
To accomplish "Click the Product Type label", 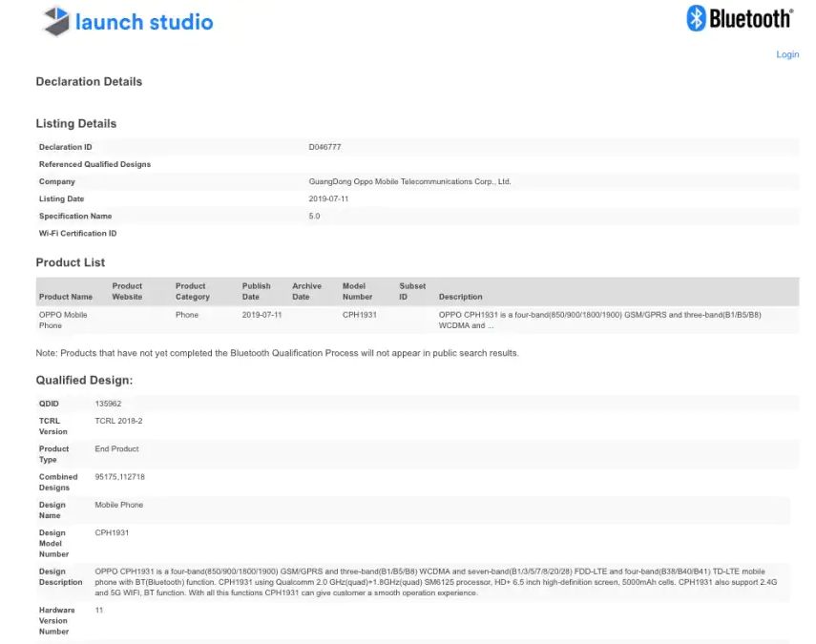I will coord(53,454).
